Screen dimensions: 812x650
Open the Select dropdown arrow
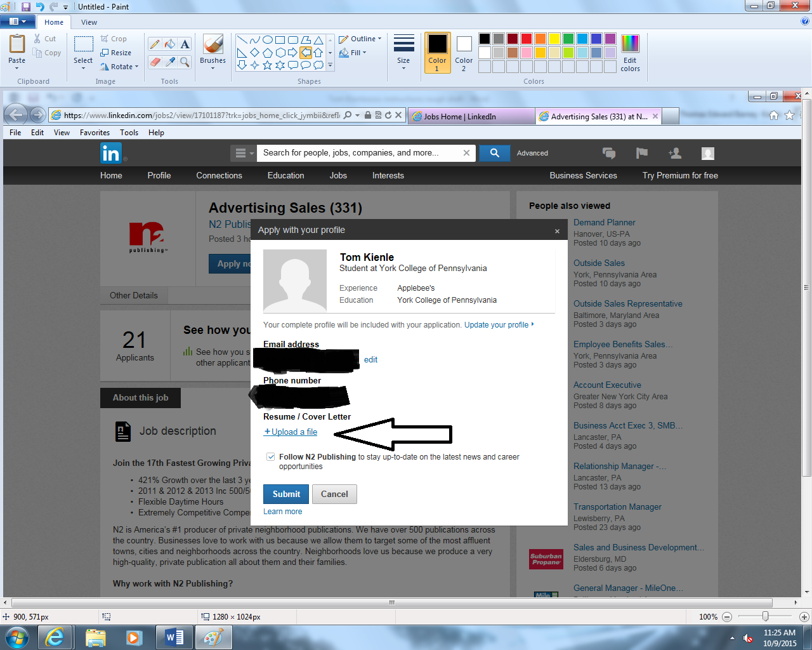click(x=83, y=68)
